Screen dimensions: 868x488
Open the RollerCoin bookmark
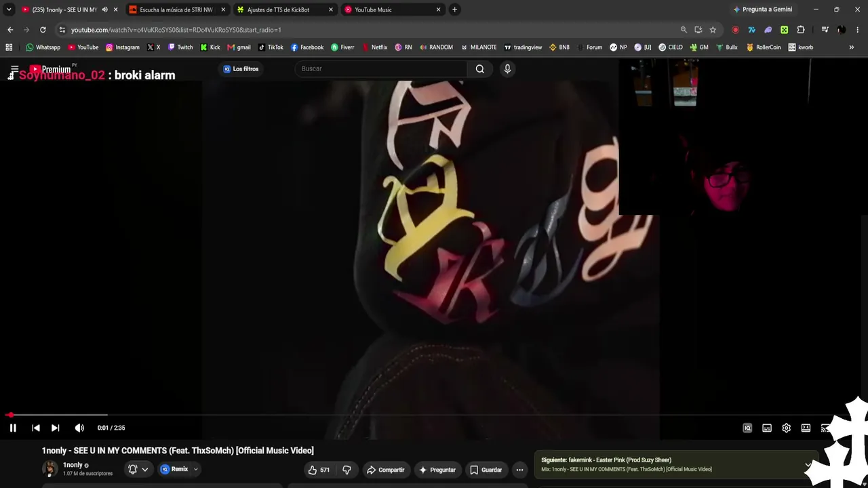pos(764,47)
